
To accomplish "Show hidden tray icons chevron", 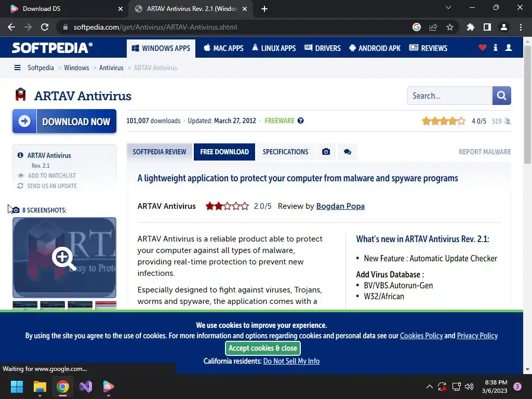I will pyautogui.click(x=429, y=387).
